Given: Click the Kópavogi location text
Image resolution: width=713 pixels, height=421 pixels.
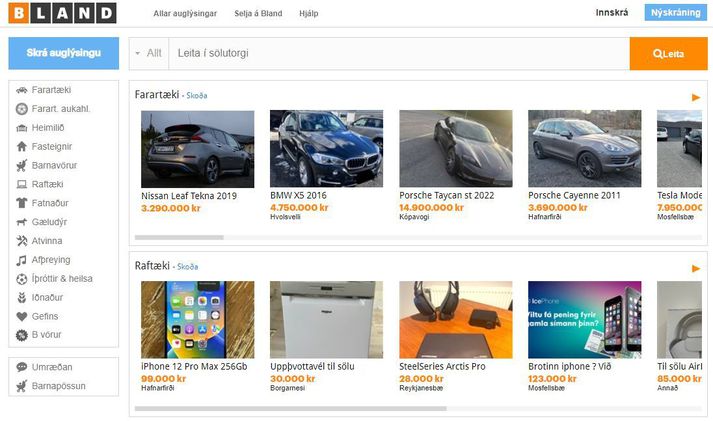Looking at the screenshot, I should pos(414,217).
